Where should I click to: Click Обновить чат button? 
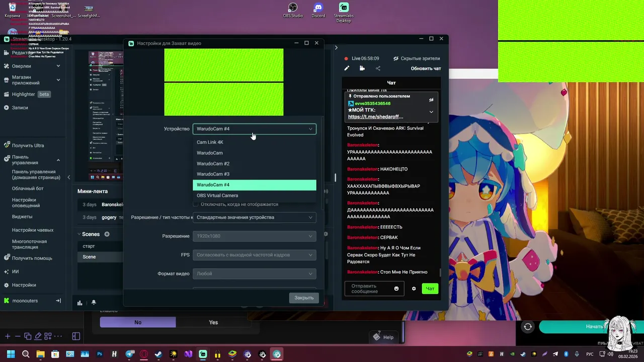(426, 68)
